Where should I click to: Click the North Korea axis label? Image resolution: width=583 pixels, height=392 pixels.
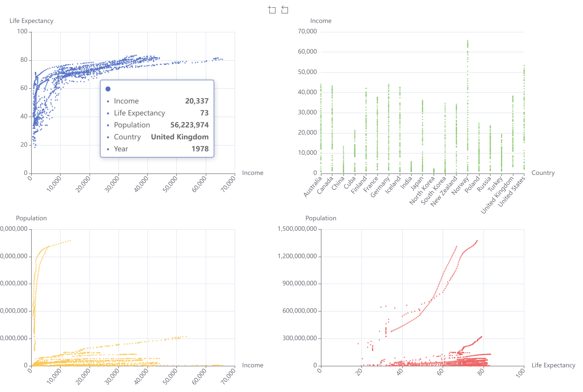point(422,191)
